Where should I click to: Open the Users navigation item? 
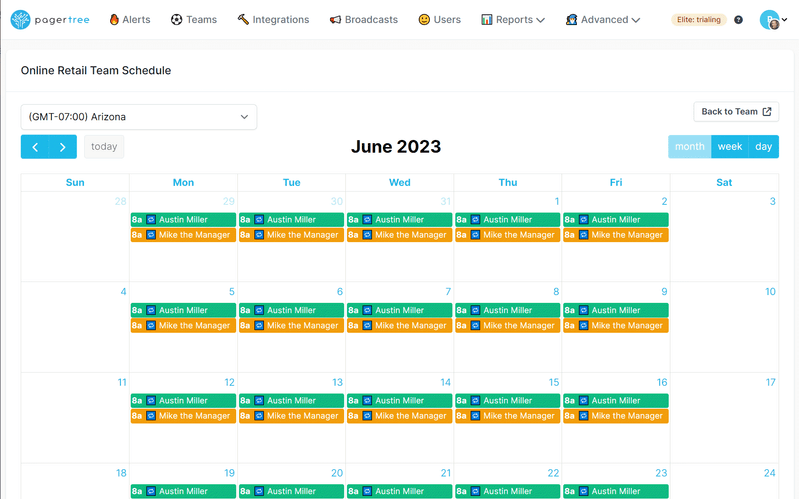click(x=439, y=20)
